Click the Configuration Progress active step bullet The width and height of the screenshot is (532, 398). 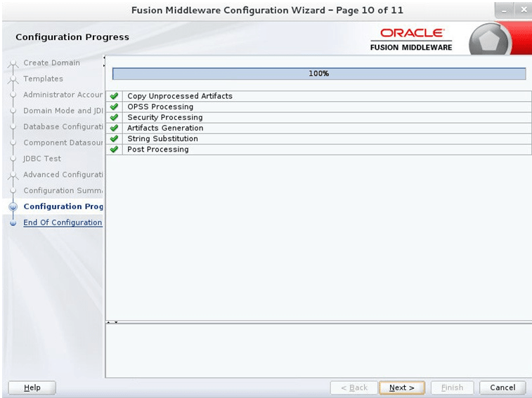coord(13,206)
